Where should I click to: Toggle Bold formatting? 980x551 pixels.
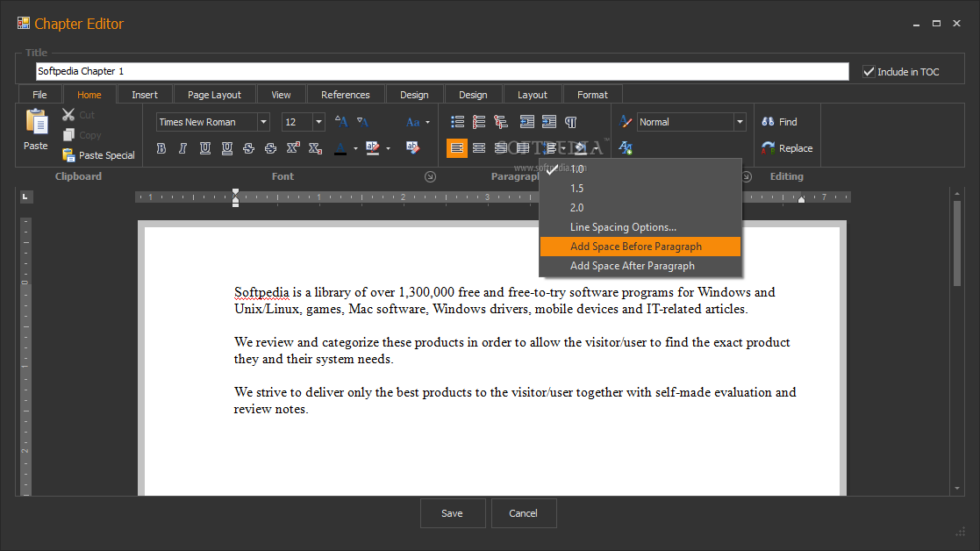[x=161, y=148]
